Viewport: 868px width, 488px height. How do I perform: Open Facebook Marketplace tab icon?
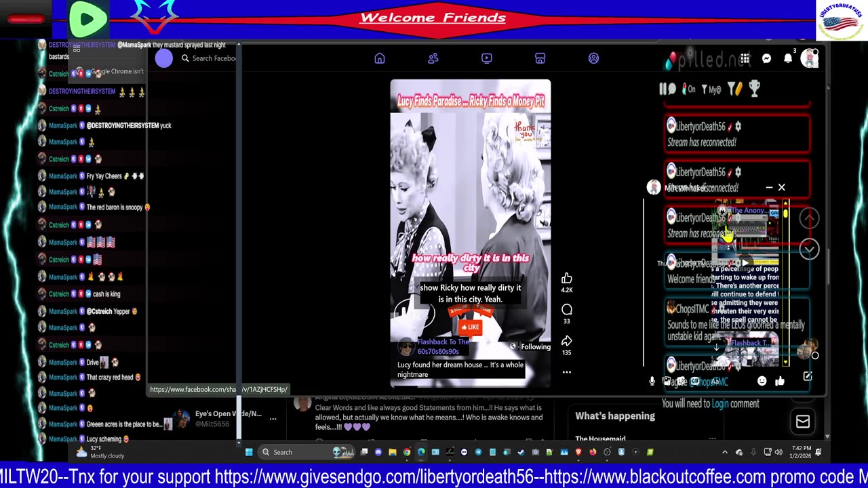pos(540,58)
